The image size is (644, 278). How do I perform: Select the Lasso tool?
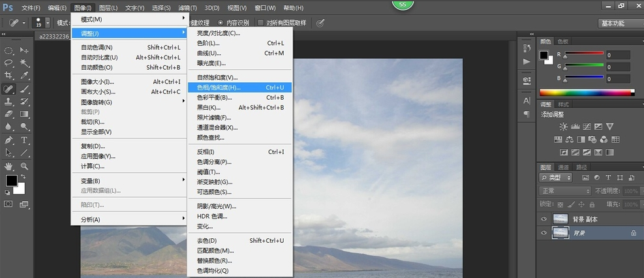[x=8, y=63]
